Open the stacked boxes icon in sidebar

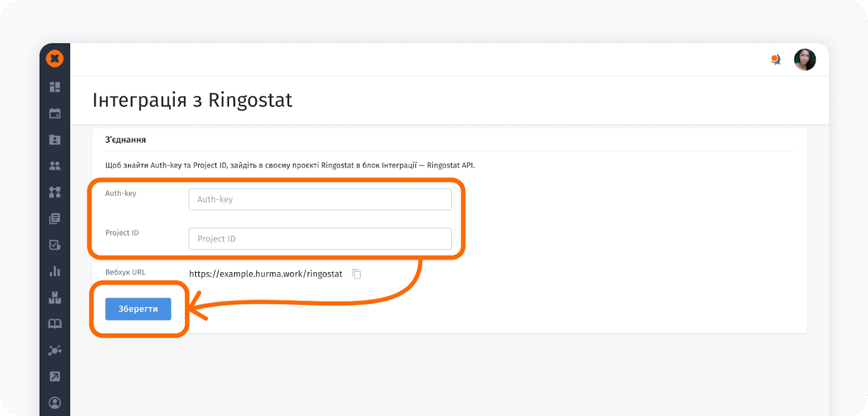[55, 297]
